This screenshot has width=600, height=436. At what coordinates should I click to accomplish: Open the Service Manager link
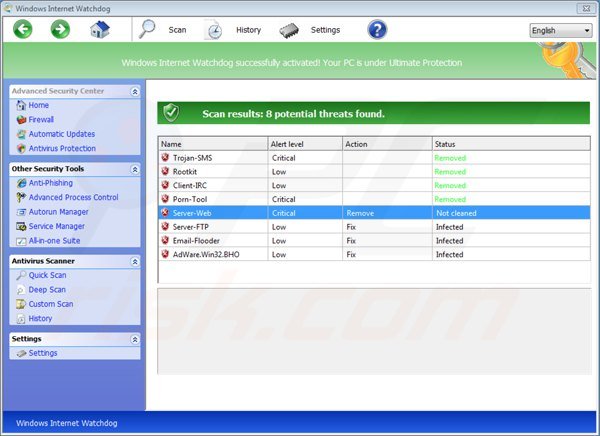click(x=57, y=227)
